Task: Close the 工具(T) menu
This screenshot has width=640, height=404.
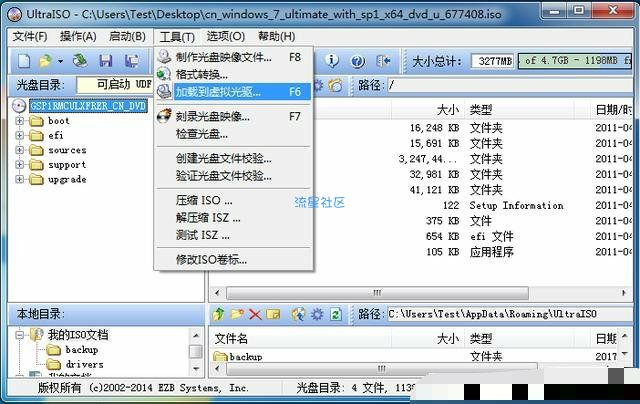Action: coord(177,37)
